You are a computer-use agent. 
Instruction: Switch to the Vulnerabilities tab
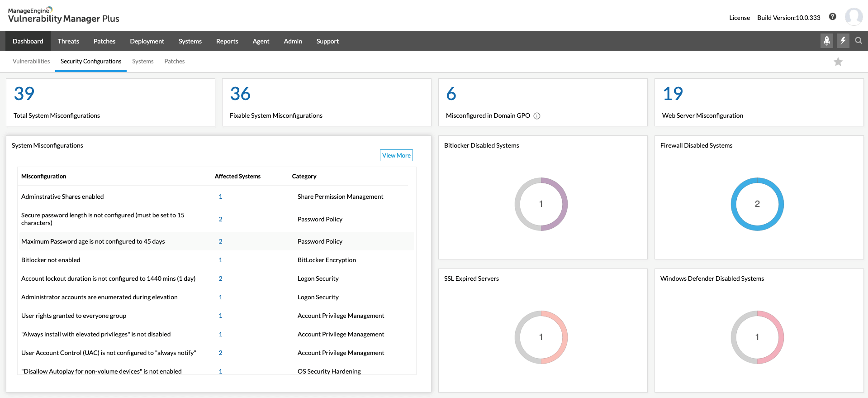pos(31,62)
